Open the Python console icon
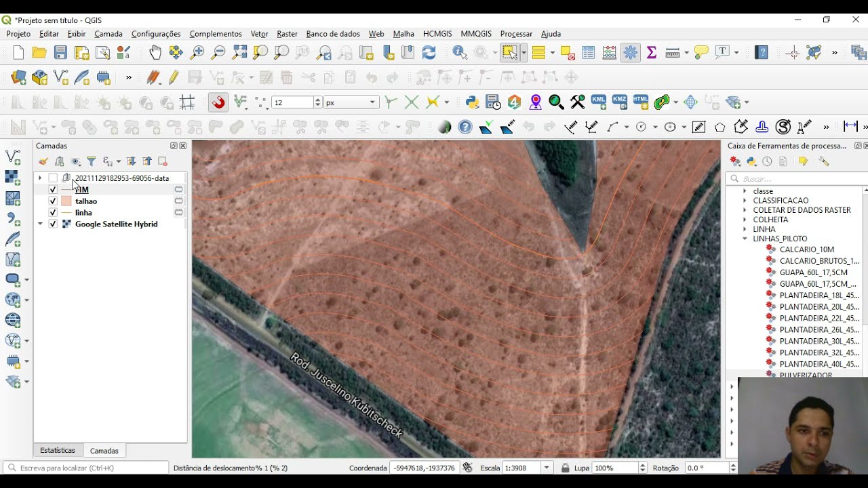Image resolution: width=868 pixels, height=488 pixels. [x=473, y=102]
